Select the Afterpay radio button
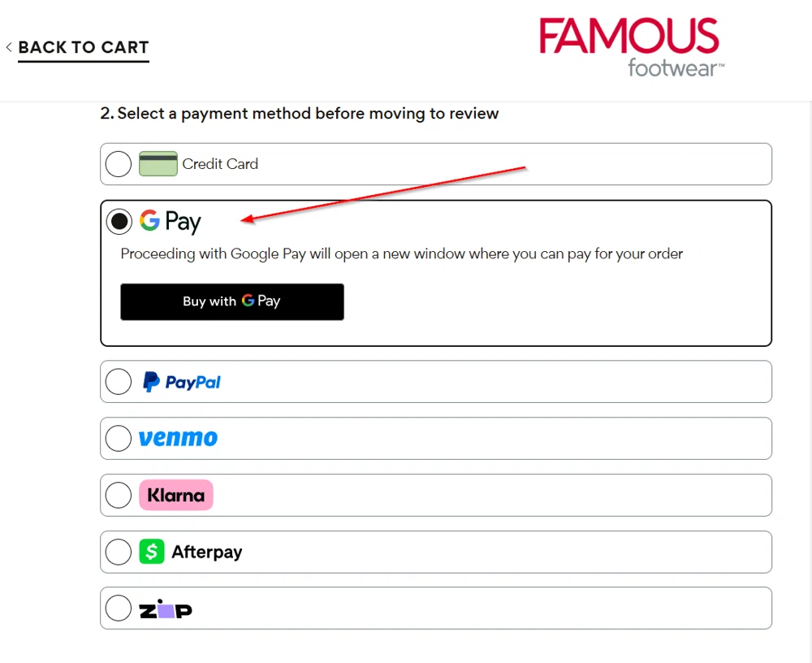Viewport: 812px width, 663px height. 118,552
